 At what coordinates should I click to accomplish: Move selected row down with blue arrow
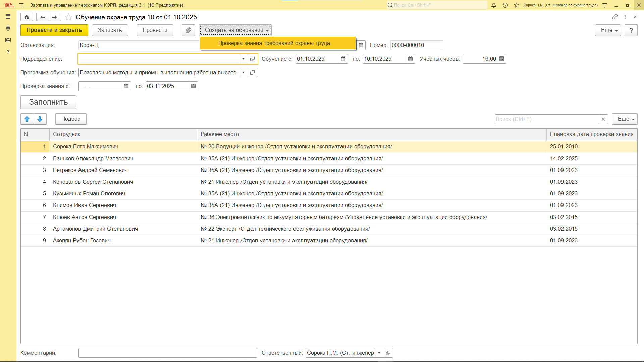tap(40, 119)
